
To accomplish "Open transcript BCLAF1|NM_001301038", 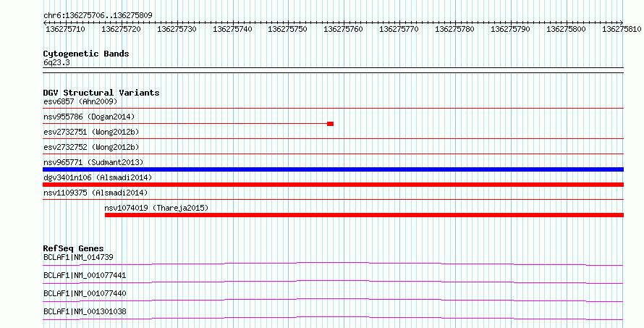I will coord(85,311).
